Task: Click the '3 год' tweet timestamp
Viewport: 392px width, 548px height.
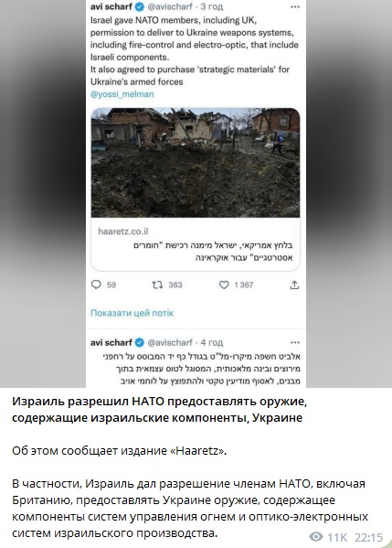Action: (211, 6)
